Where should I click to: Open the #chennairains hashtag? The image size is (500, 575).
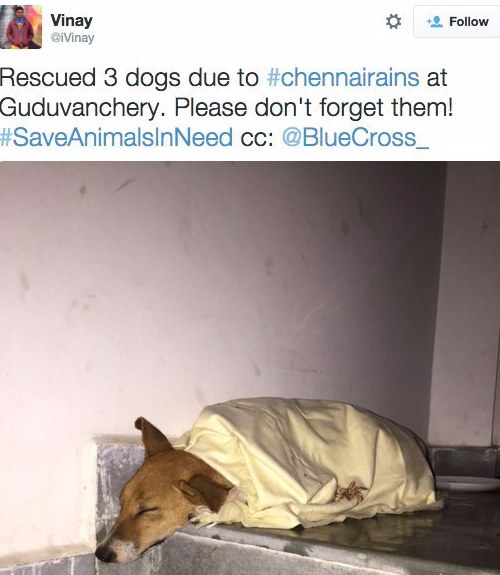(x=343, y=78)
